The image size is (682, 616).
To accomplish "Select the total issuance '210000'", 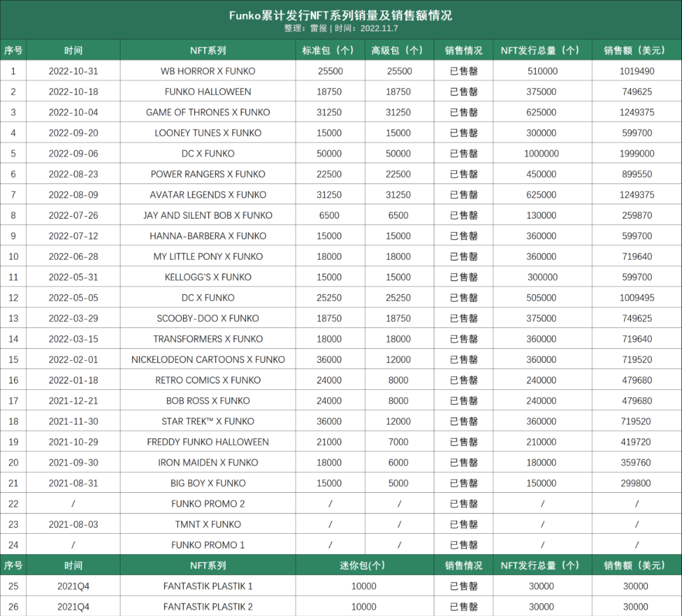I will pos(541,442).
